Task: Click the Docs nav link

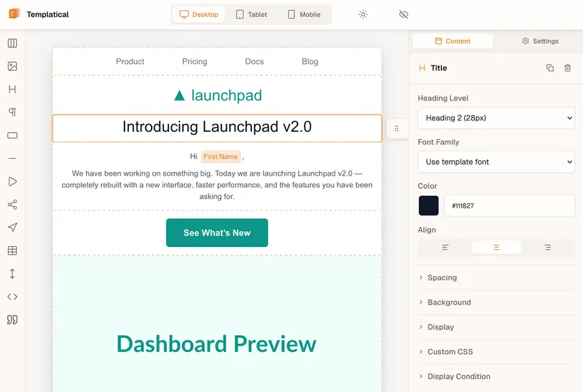Action: pyautogui.click(x=254, y=61)
